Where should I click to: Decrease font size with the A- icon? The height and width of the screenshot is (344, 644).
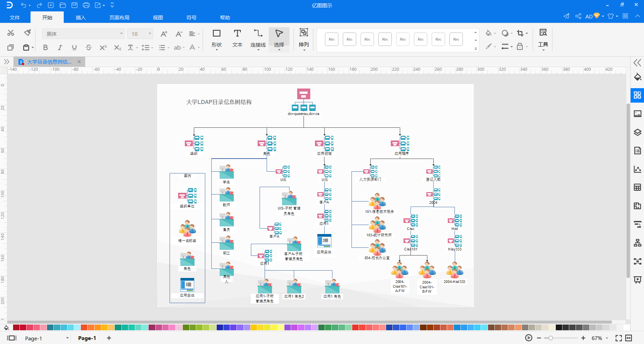(x=179, y=34)
